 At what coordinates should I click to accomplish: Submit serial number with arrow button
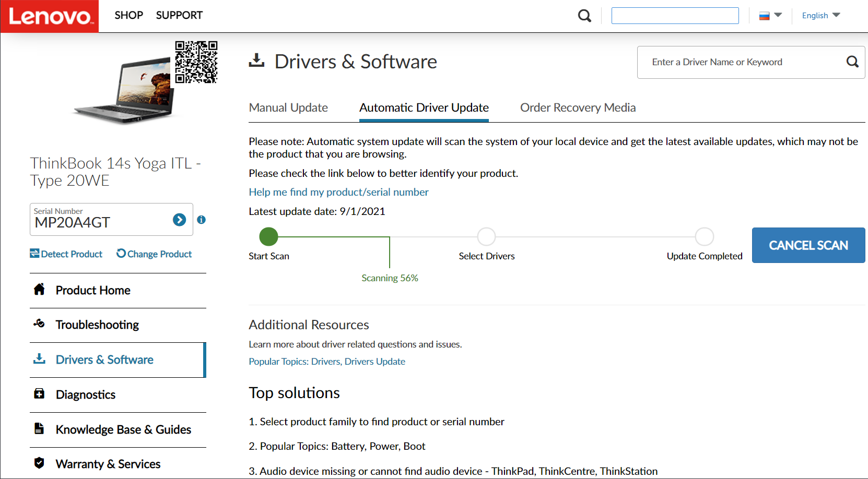coord(179,220)
